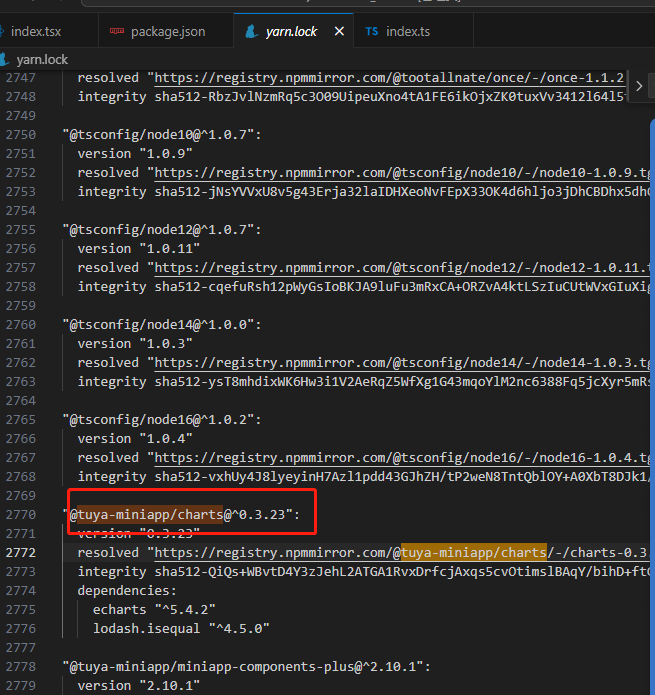Viewport: 655px width, 695px height.
Task: Open tuya-miniapp/charts registry URL link
Action: pyautogui.click(x=402, y=553)
